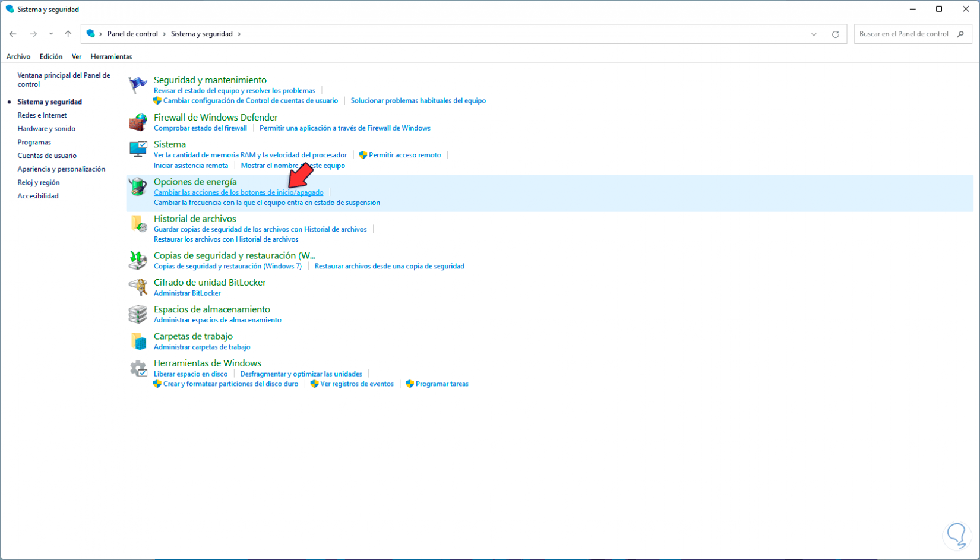The width and height of the screenshot is (980, 560).
Task: Click Cambiar las acciones de los botones de inicio/apagado
Action: coord(239,192)
